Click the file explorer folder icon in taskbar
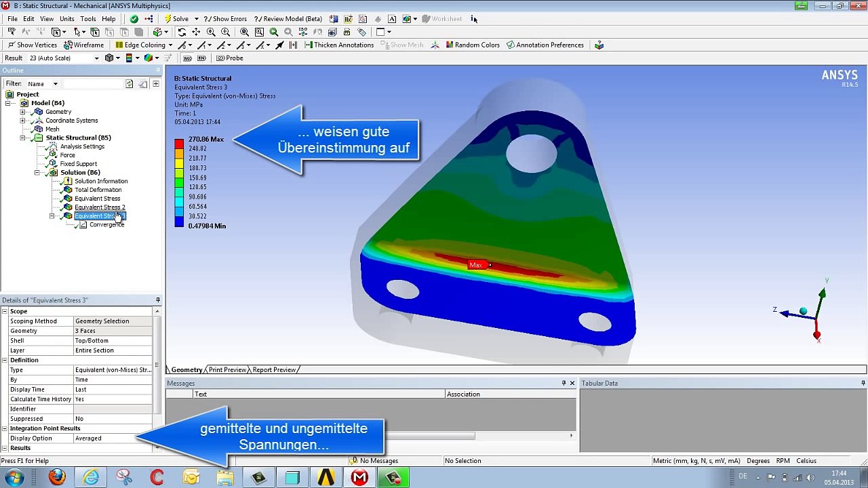This screenshot has width=868, height=488. 225,477
